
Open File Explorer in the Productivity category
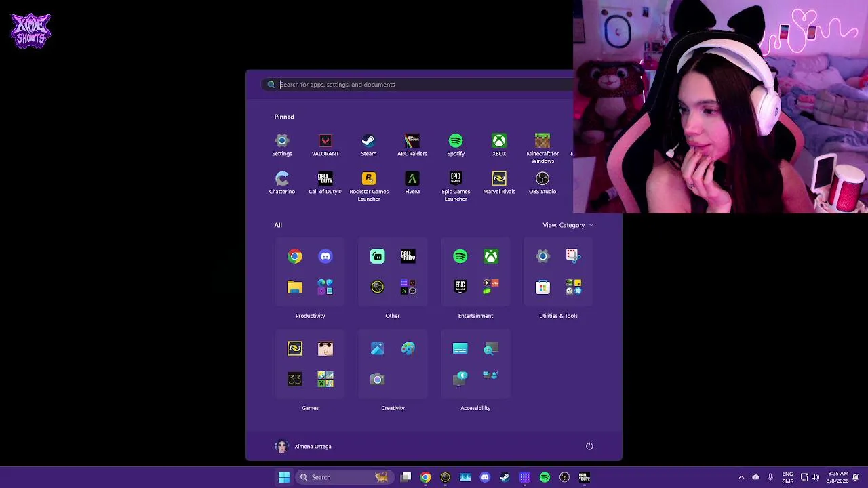[294, 287]
